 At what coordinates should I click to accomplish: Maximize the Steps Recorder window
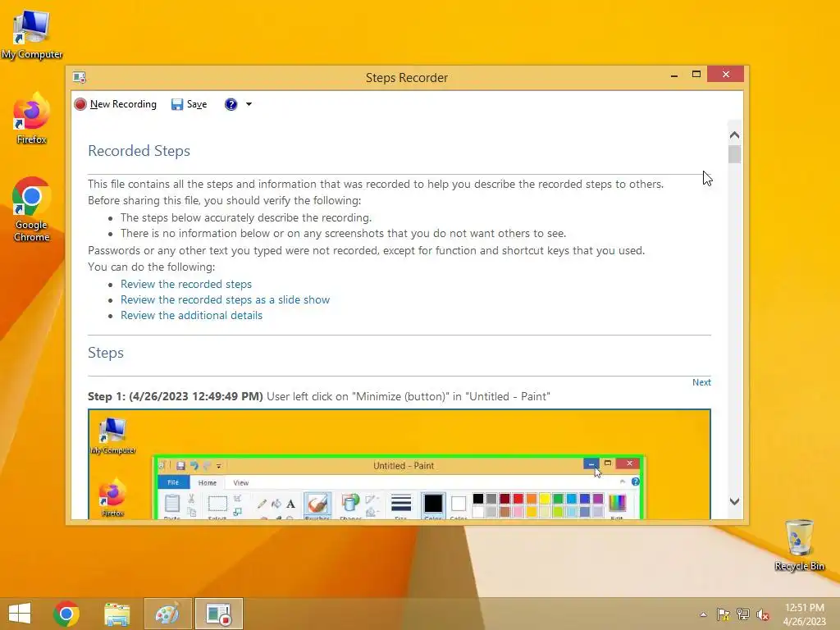(x=696, y=75)
